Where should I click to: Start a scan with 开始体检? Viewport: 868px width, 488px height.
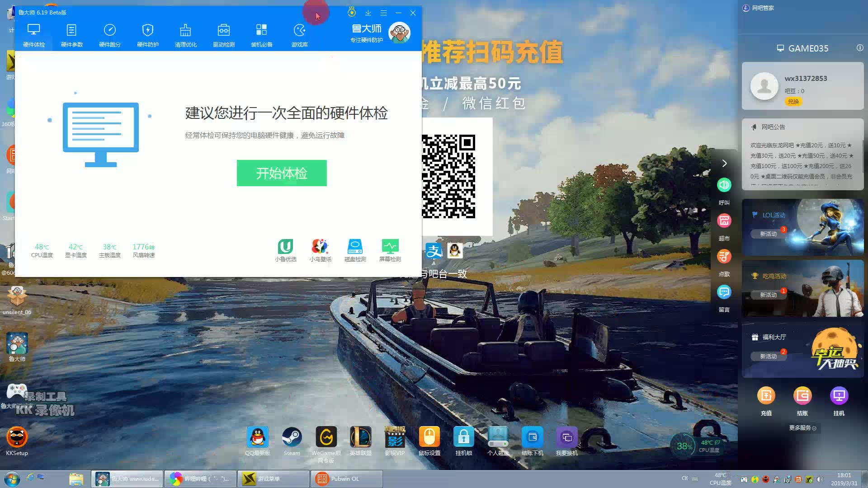281,173
